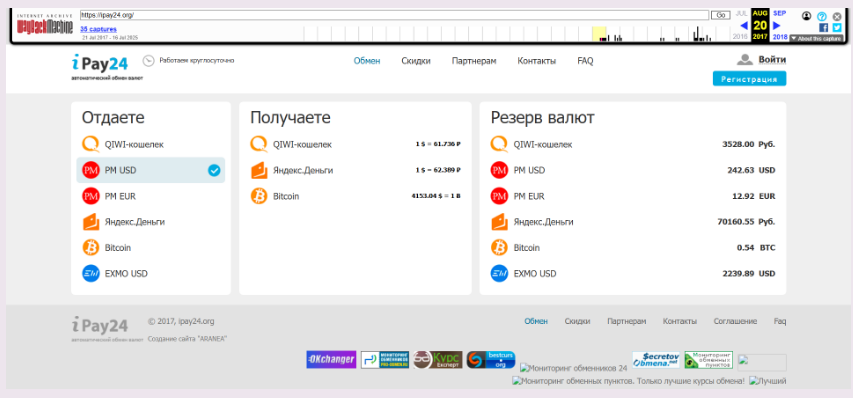Click EXMO USD icon in Резерв валют
This screenshot has width=853, height=398.
[x=499, y=273]
